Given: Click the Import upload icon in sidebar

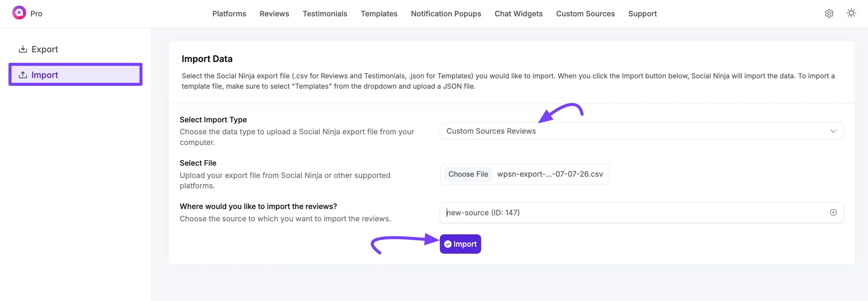Looking at the screenshot, I should coord(23,75).
